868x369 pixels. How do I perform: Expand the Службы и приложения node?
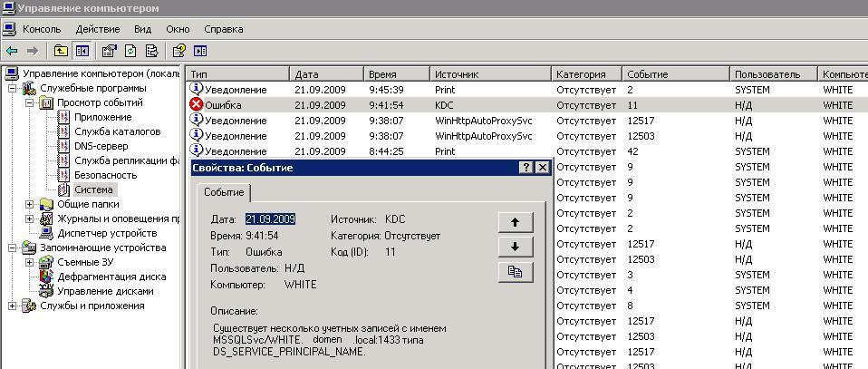point(12,306)
